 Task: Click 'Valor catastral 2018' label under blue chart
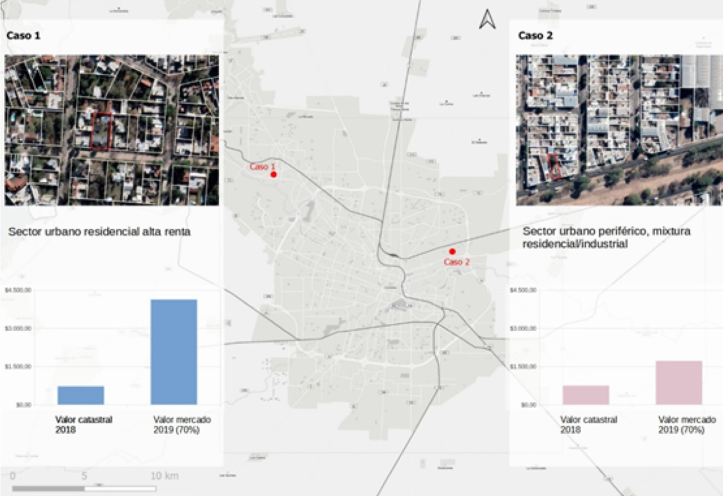tap(80, 425)
